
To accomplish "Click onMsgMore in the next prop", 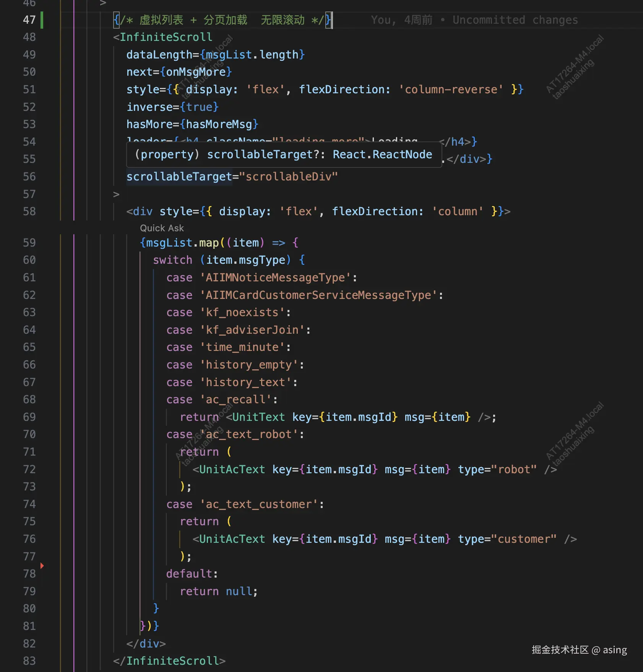I will coord(196,72).
